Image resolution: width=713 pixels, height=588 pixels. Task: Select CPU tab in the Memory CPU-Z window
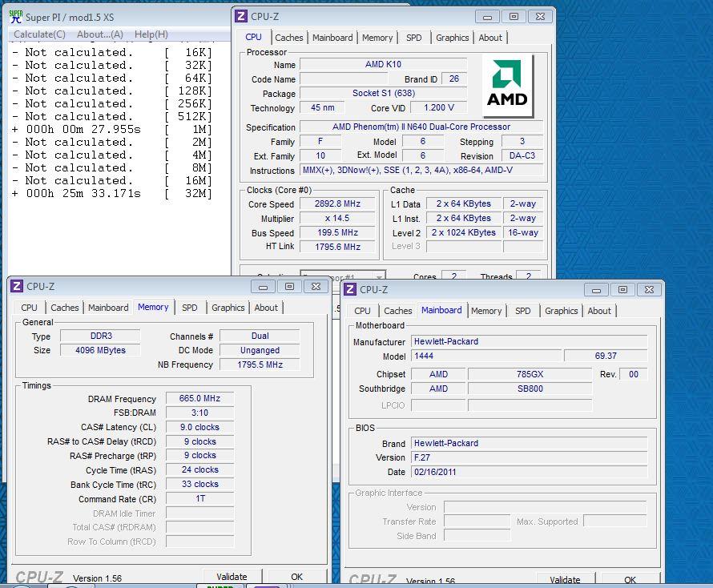[29, 308]
